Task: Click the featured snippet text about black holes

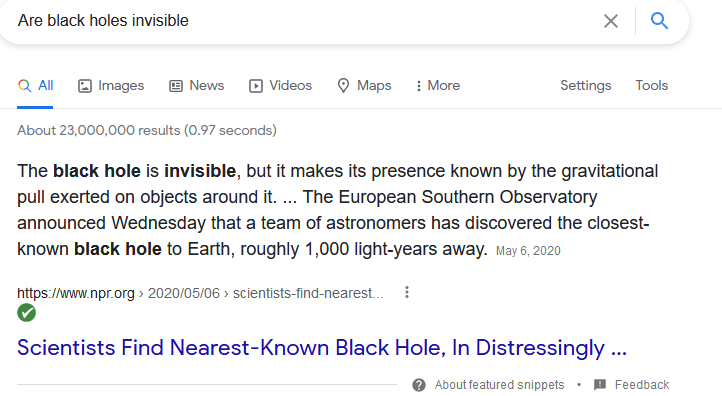Action: (338, 210)
